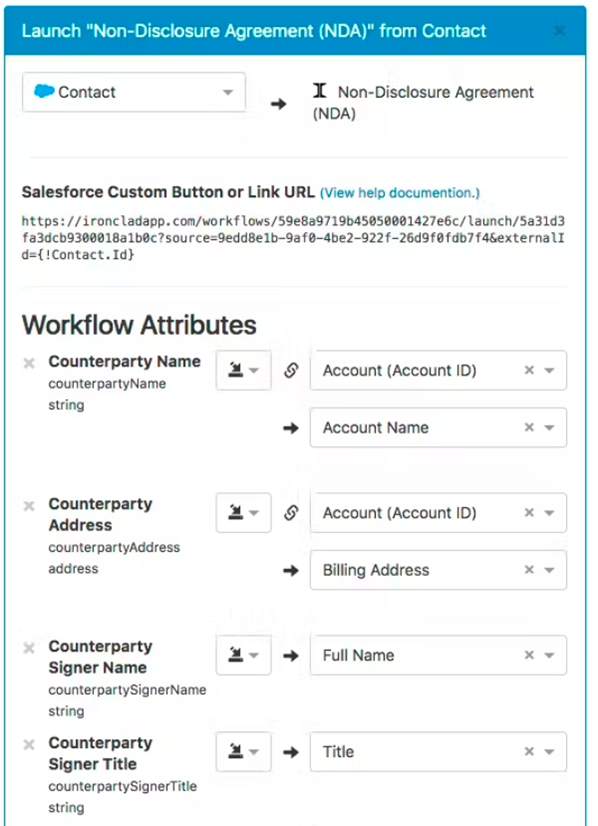Click the Ironclad logo next to Non-Disclosure Agreement
This screenshot has width=598, height=826.
[319, 91]
